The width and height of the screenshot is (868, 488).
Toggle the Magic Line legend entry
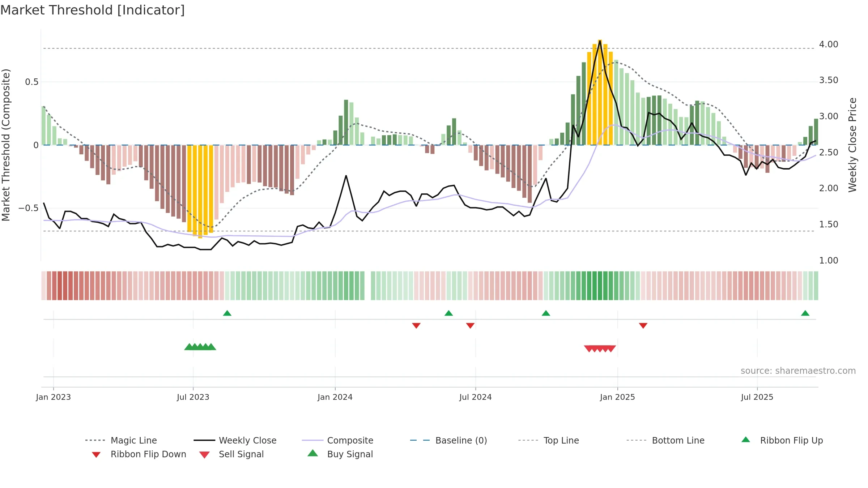point(121,440)
